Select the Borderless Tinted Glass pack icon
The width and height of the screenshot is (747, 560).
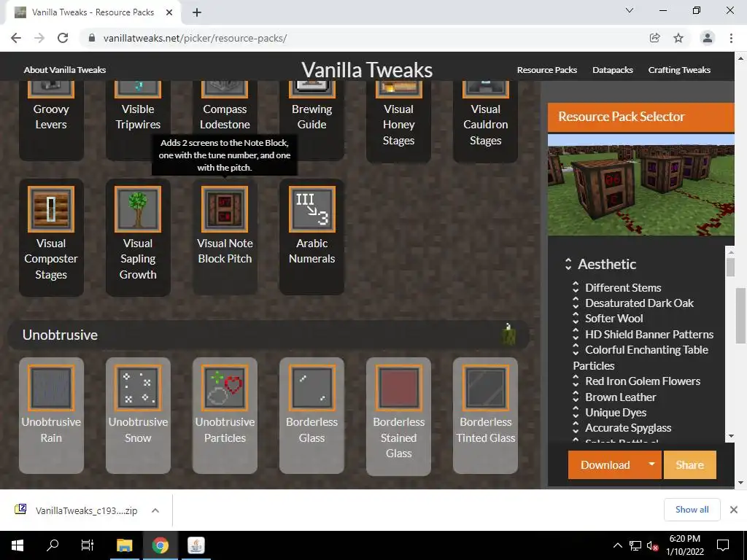coord(485,388)
